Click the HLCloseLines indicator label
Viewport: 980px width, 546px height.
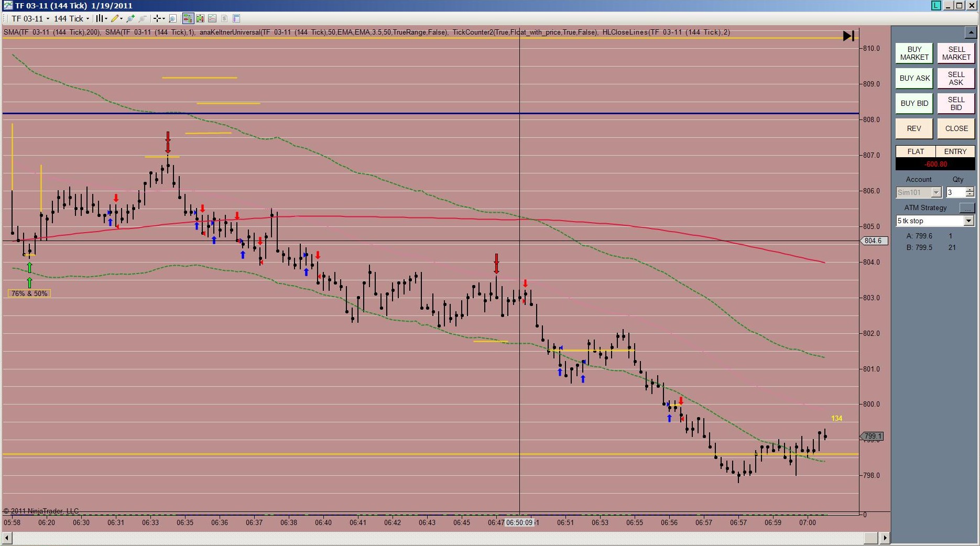(666, 32)
